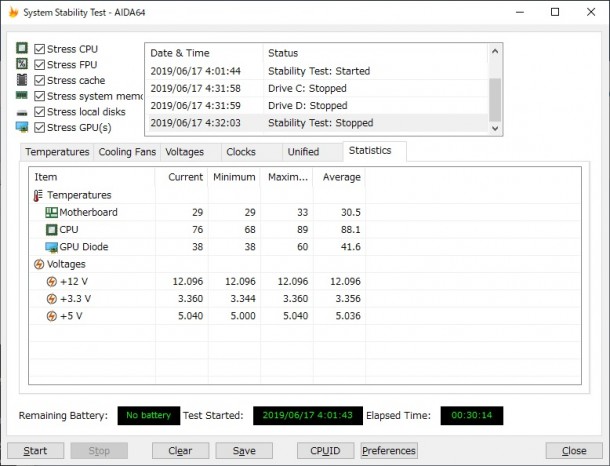Click the memory module icon beside Stress system memory
Screen dimensions: 610x466
point(22,95)
